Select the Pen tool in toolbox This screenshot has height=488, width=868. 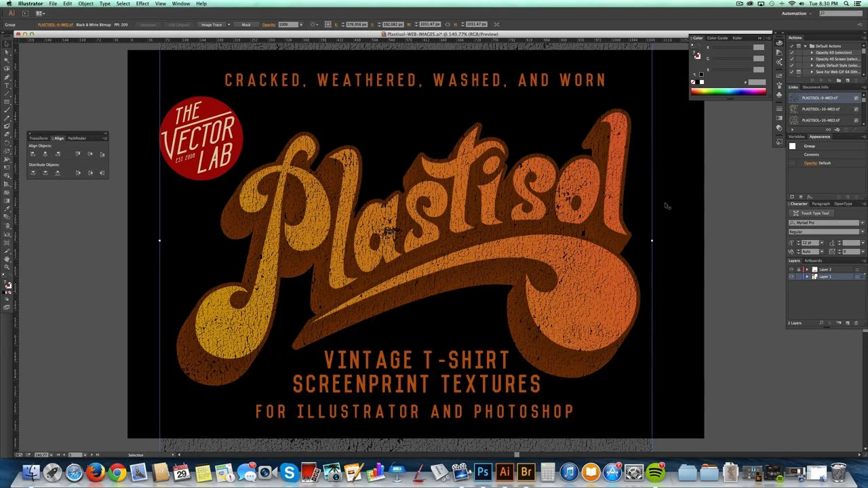coord(7,77)
